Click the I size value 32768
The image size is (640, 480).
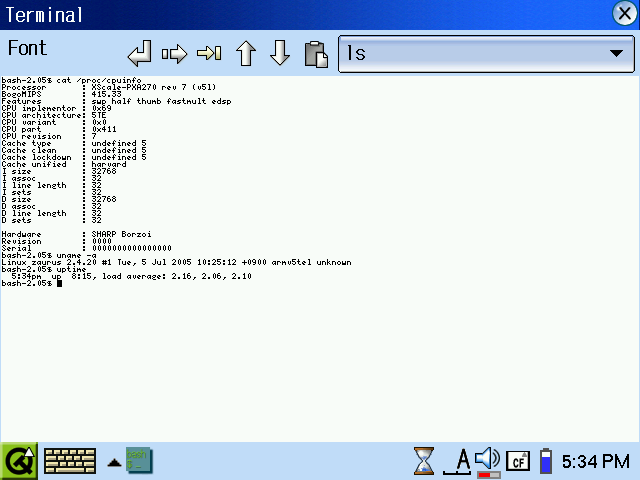point(104,171)
